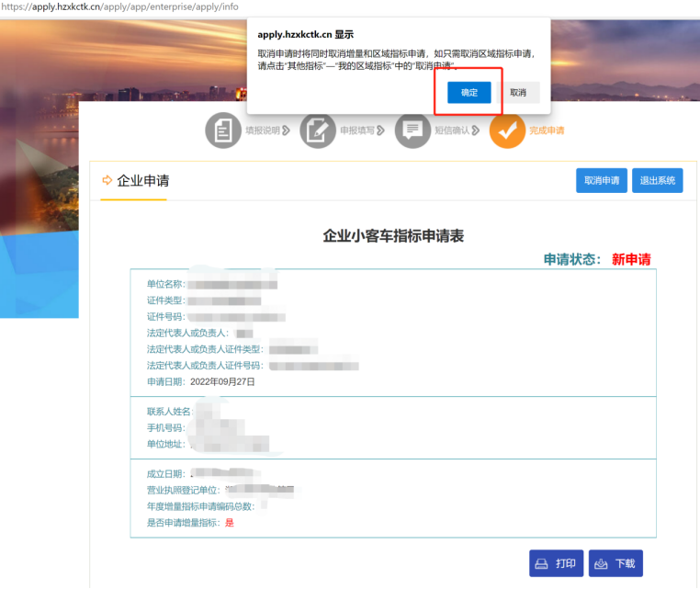The image size is (700, 589).
Task: Click 确定 in the confirmation dialog
Action: pos(469,93)
